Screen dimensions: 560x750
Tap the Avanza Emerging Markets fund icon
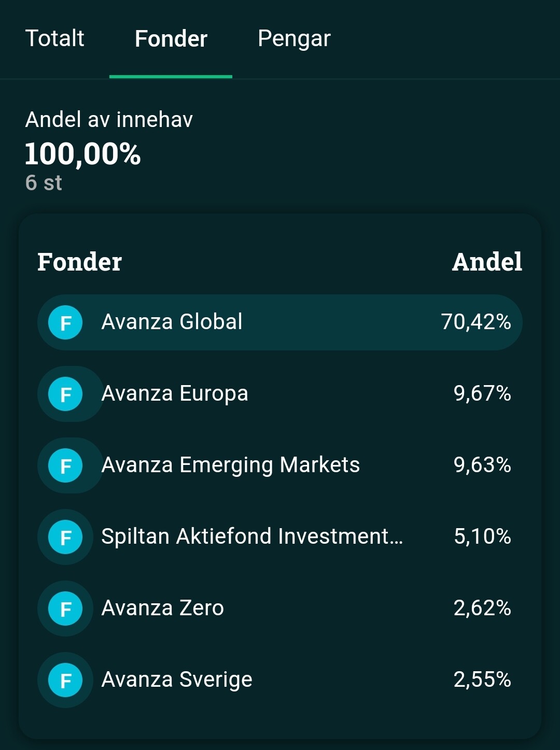coord(65,465)
